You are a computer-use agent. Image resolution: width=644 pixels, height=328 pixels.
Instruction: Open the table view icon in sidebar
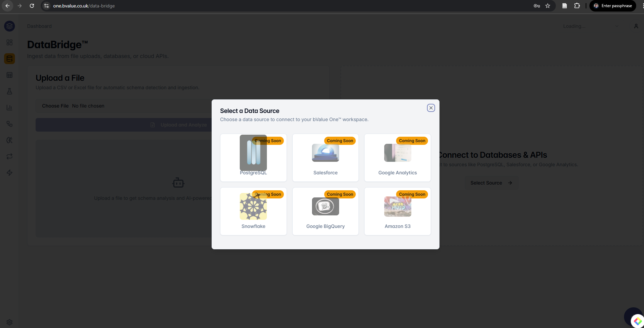tap(9, 75)
